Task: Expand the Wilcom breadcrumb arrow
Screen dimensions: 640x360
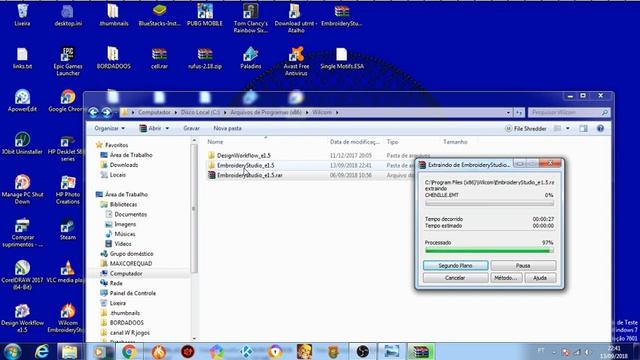Action: pyautogui.click(x=337, y=112)
